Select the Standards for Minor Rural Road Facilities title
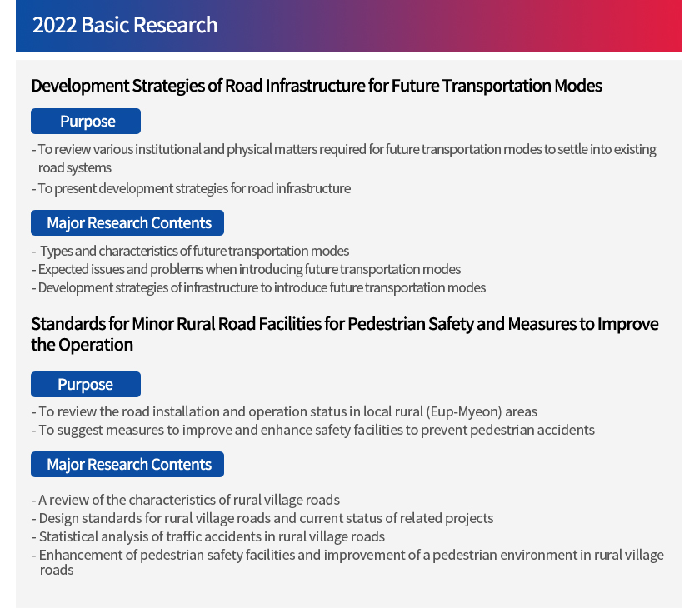Viewport: 700px width, 608px height. 345,334
